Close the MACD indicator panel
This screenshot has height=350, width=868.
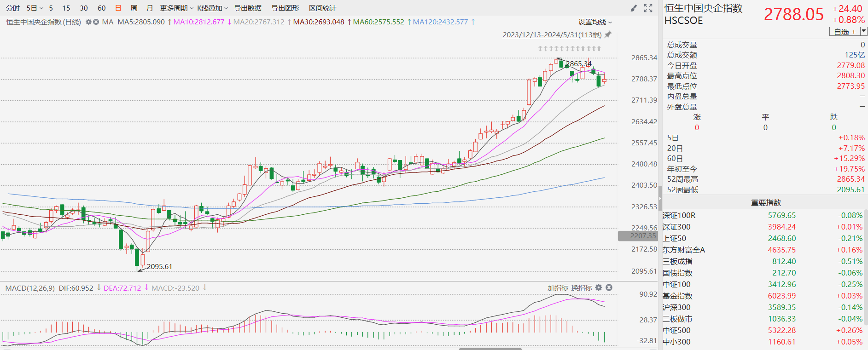[x=609, y=287]
